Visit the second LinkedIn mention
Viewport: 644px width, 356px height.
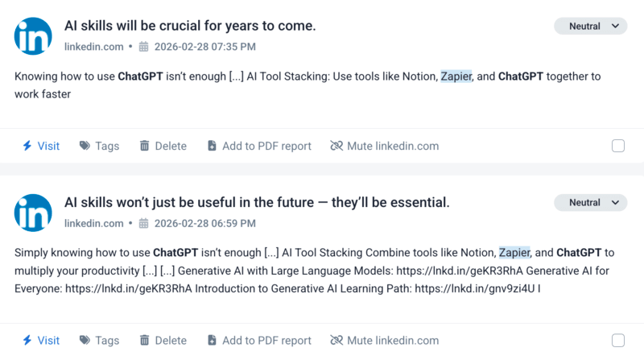40,340
